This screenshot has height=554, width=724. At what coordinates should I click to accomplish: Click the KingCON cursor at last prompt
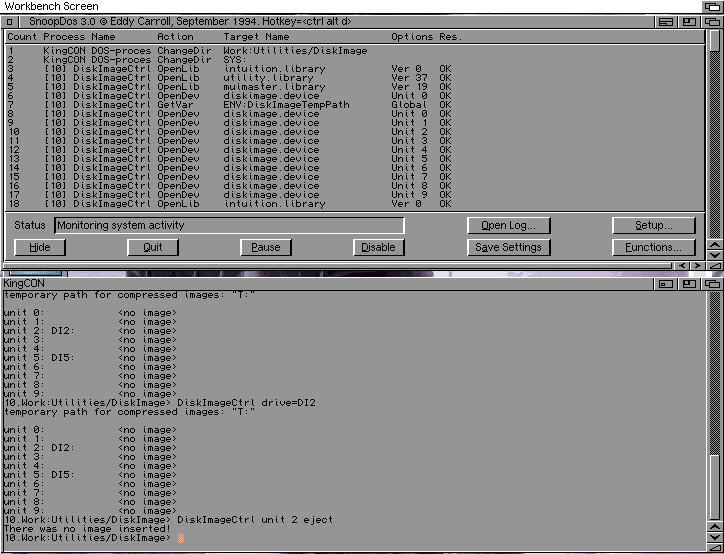coord(181,538)
